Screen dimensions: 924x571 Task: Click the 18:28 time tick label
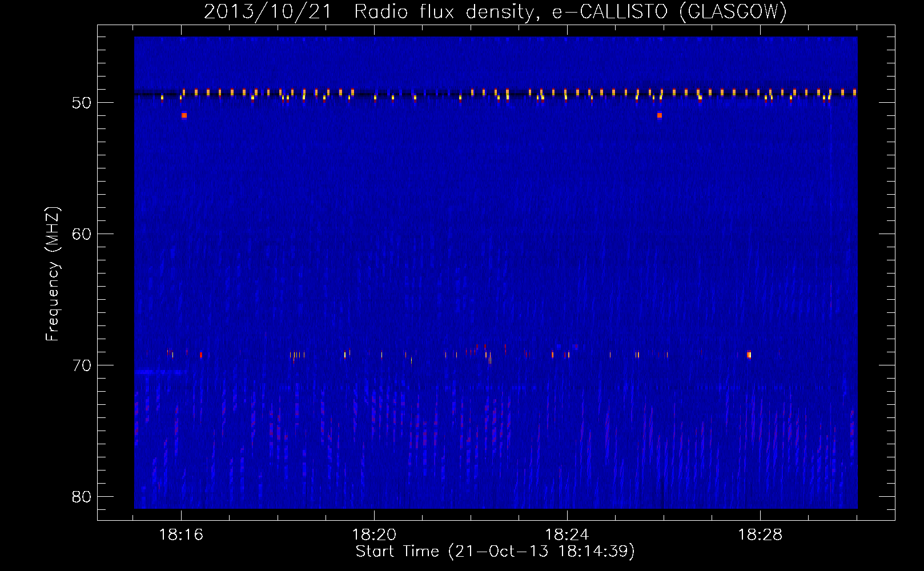coord(760,535)
